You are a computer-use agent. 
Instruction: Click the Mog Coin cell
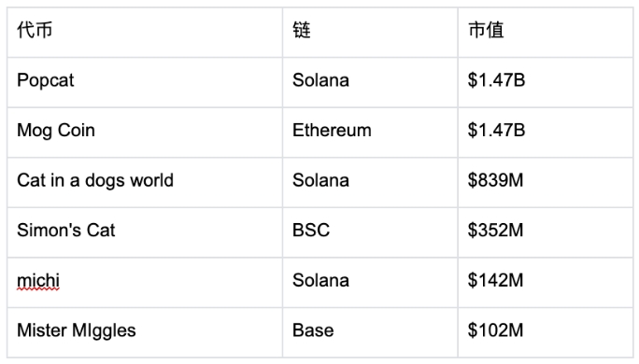(145, 133)
